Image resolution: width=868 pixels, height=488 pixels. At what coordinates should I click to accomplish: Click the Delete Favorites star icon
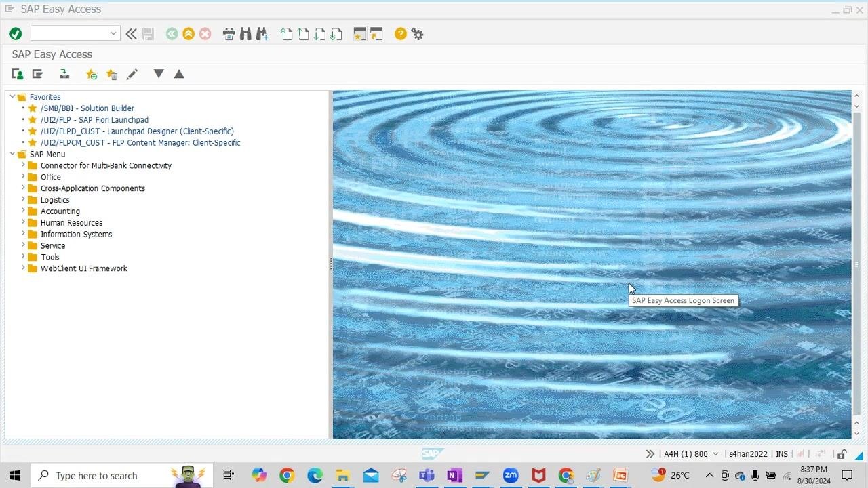(x=112, y=74)
